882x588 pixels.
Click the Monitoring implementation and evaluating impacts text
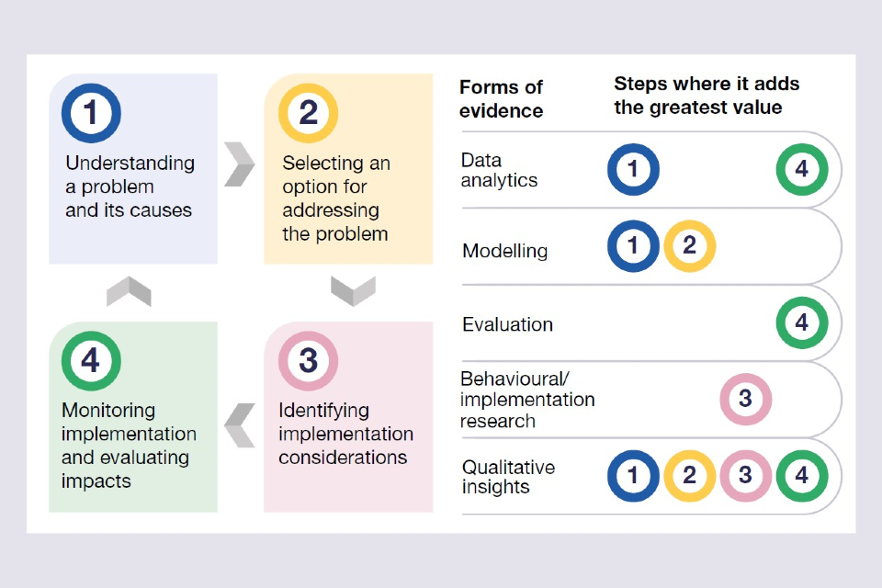coord(129,445)
